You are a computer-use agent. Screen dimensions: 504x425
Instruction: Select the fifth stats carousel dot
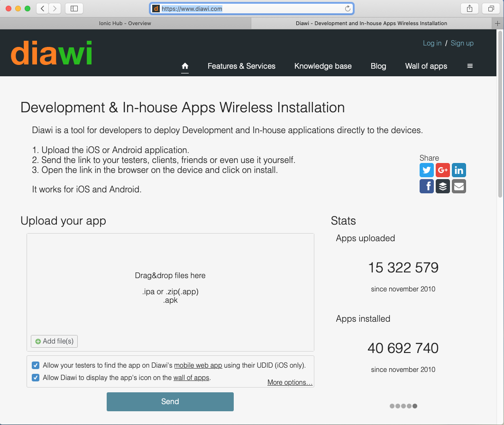pos(415,406)
